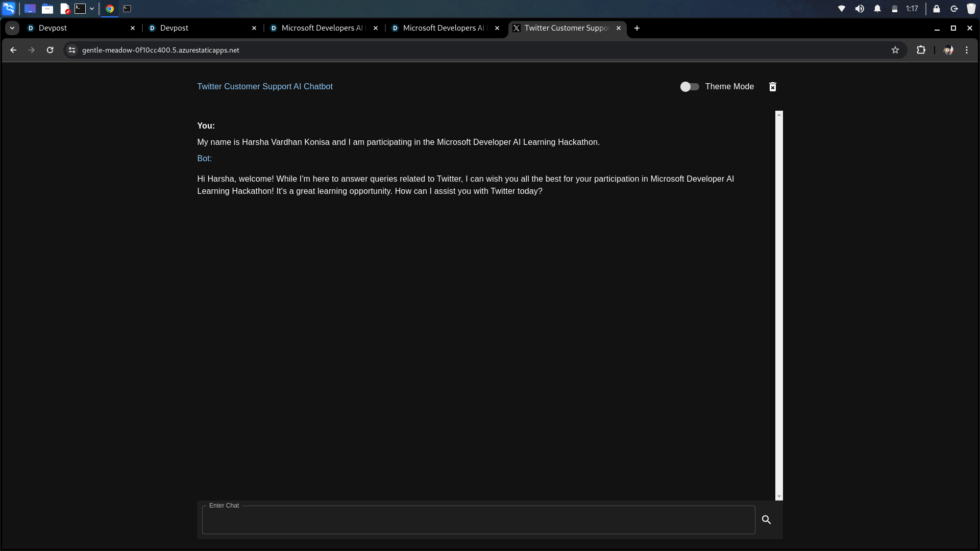Image resolution: width=980 pixels, height=551 pixels.
Task: Click the delete chat trash icon
Action: [x=772, y=87]
